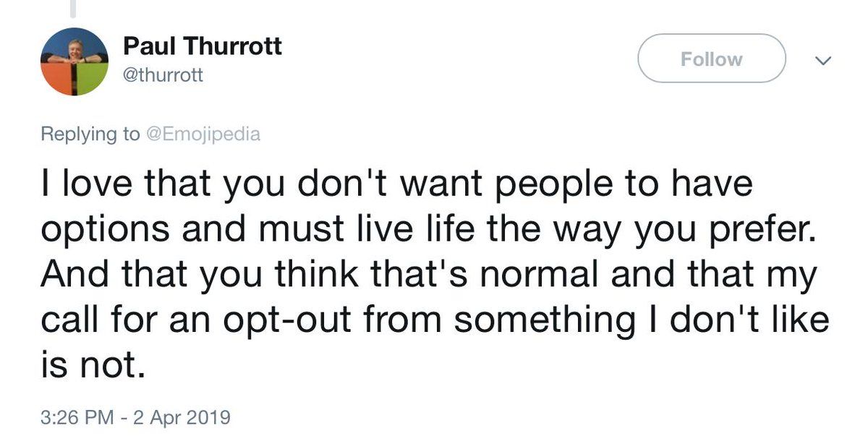Click the @thurrott handle
The image size is (868, 444).
(x=163, y=74)
